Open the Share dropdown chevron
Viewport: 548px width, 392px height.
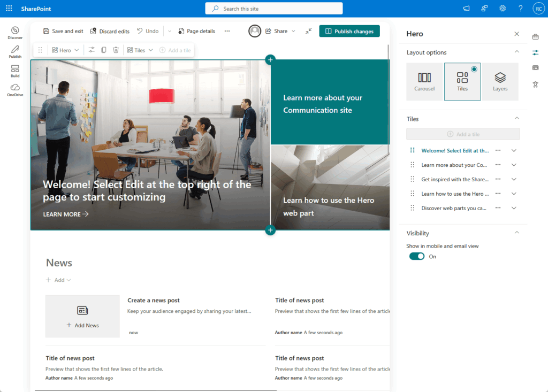294,31
